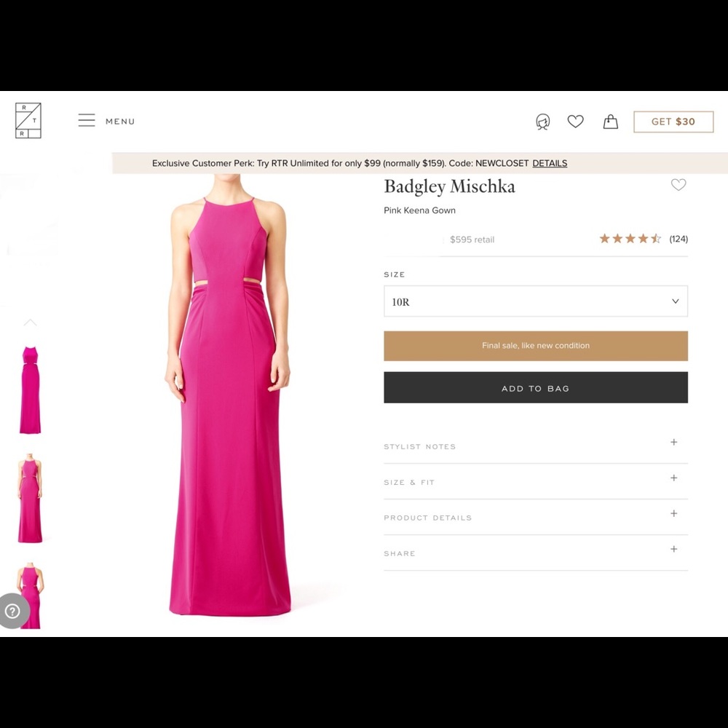Click the MENU label

120,122
